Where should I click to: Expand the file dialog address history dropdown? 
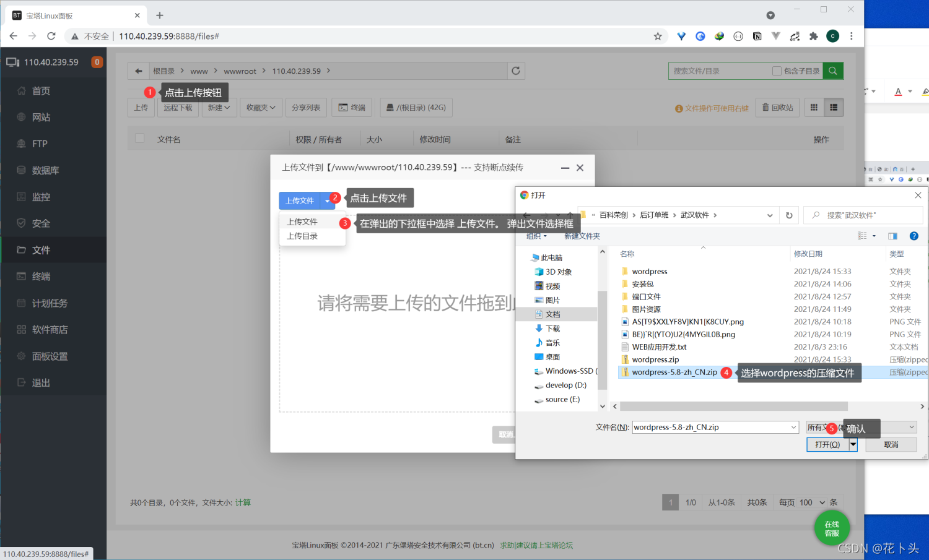point(770,215)
